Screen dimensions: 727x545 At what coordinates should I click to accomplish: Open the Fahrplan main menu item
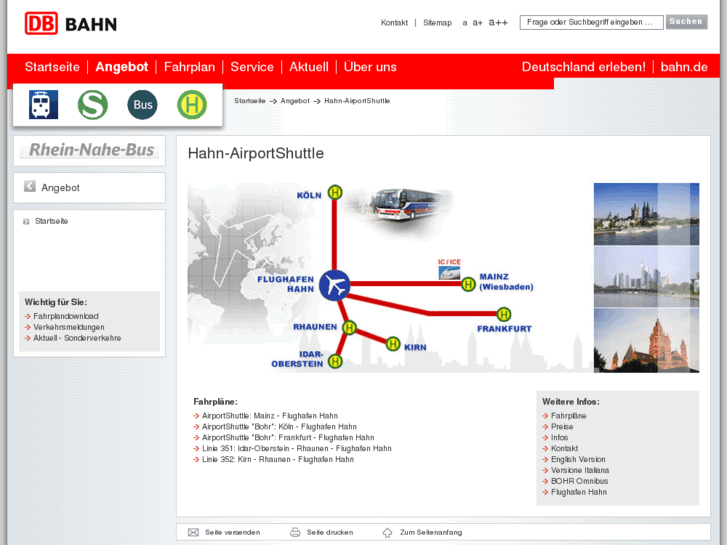190,67
